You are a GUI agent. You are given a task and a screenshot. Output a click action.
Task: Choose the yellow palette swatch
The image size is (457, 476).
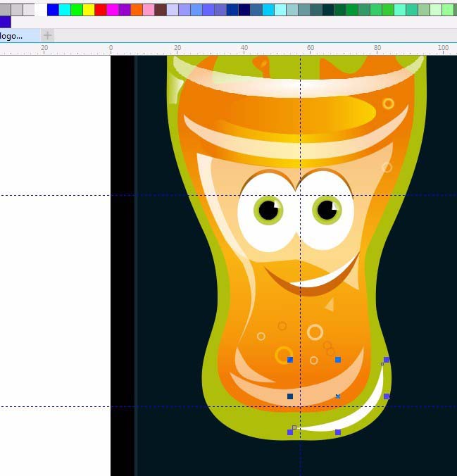pyautogui.click(x=89, y=10)
